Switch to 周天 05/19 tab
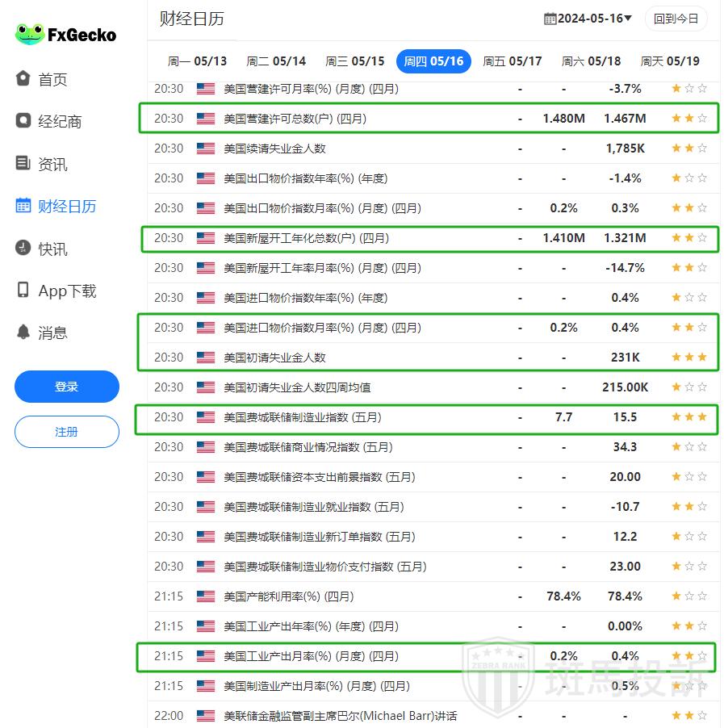The image size is (724, 728). [670, 61]
